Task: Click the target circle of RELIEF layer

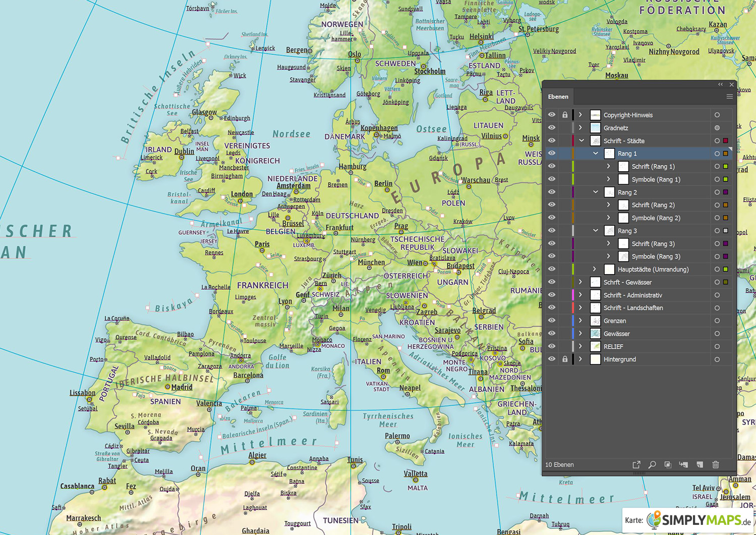Action: (717, 346)
